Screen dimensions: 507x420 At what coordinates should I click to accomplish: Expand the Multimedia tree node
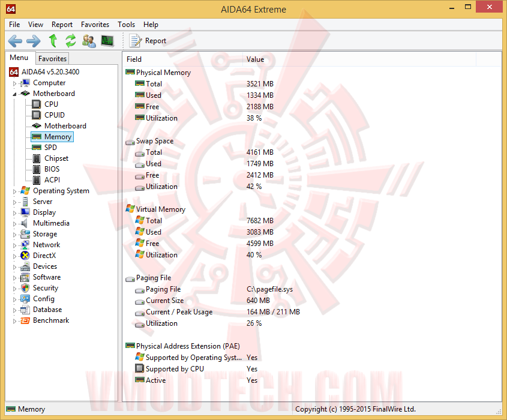(14, 224)
